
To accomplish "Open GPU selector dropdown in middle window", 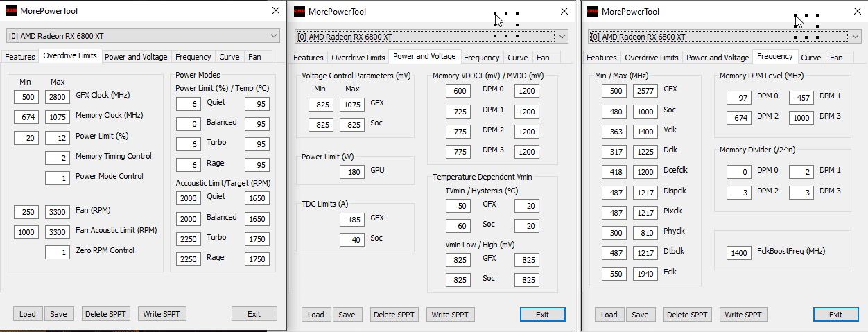I will pyautogui.click(x=432, y=37).
